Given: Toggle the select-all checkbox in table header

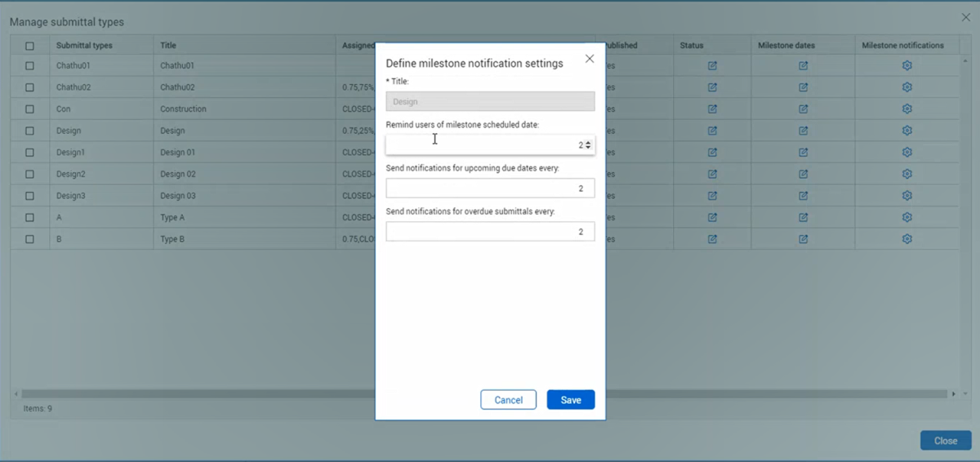Looking at the screenshot, I should 30,46.
